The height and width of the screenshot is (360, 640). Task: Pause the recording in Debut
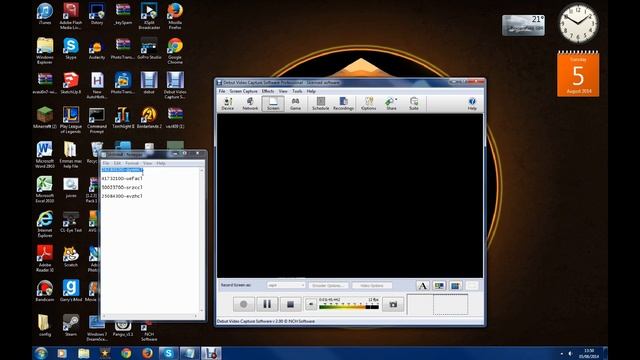267,304
